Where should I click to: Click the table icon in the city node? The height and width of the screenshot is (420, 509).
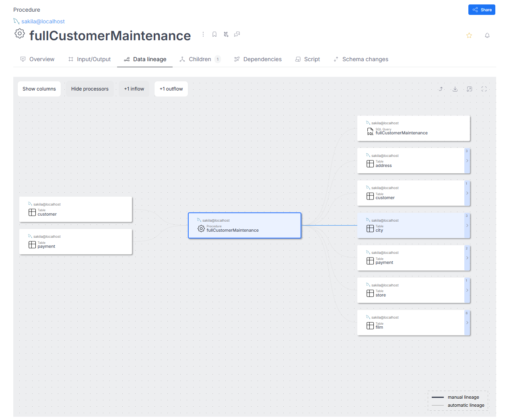coord(370,229)
